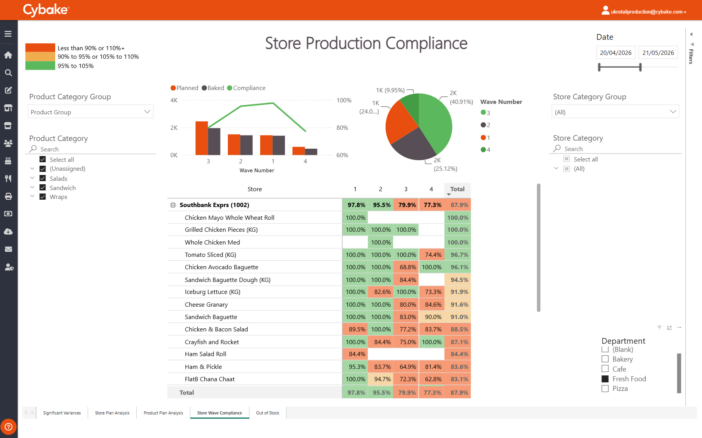Toggle the Product Category Select all checkbox
The image size is (702, 438).
43,159
